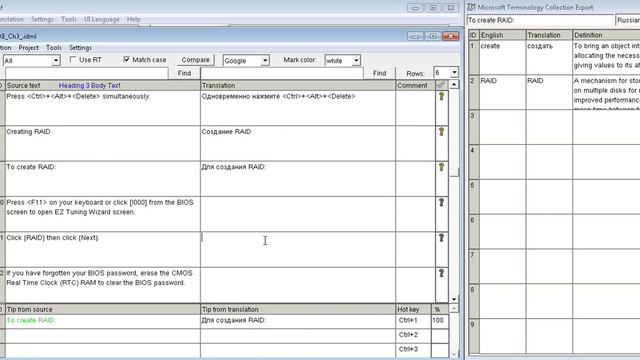Click the Find button next to source search field
The image size is (640, 360).
tap(184, 73)
